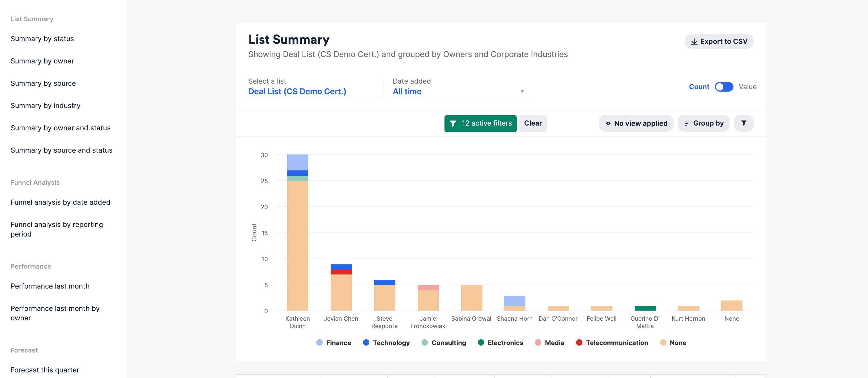This screenshot has height=378, width=868.
Task: Click the download icon on Export to CSV
Action: 694,41
